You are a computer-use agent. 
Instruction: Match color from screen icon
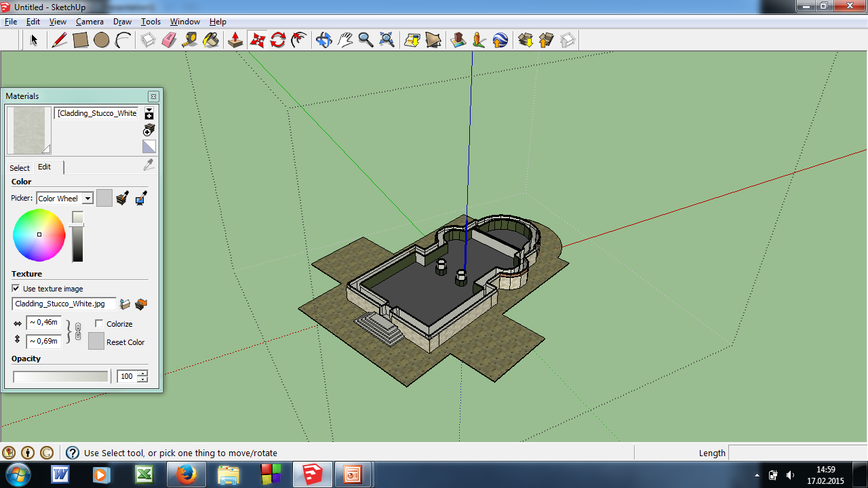[x=141, y=199]
